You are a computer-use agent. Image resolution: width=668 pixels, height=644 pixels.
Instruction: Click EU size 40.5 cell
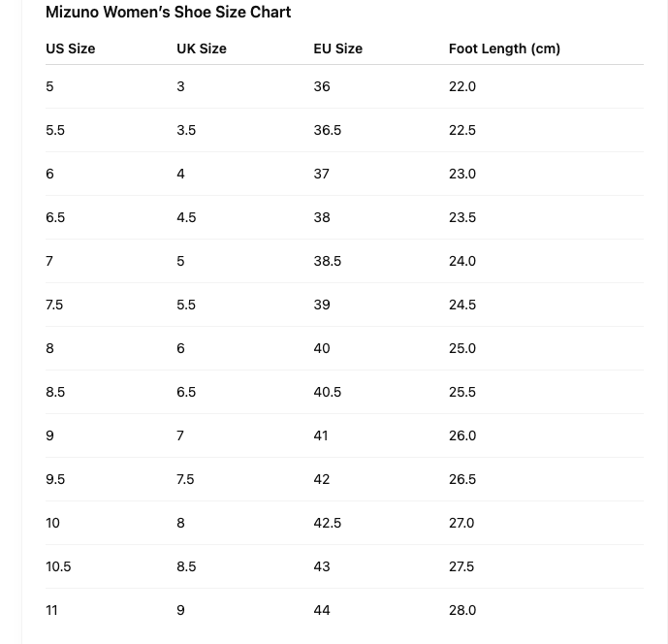tap(327, 392)
